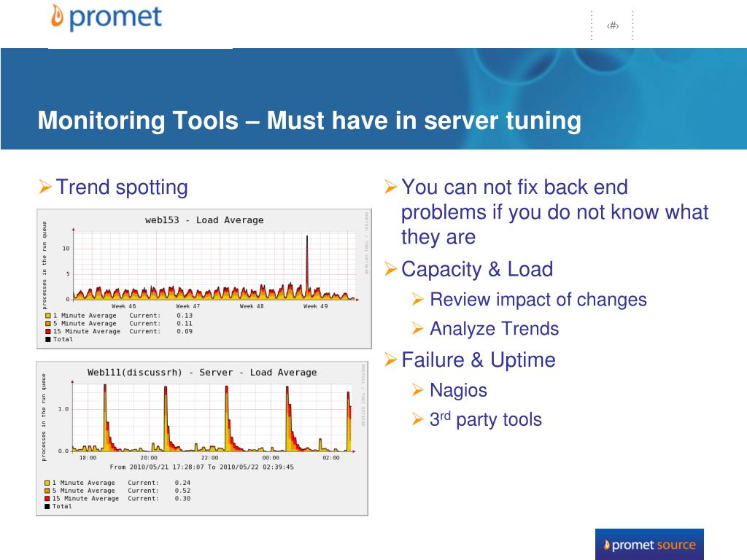The height and width of the screenshot is (560, 747).
Task: Click arrow bullet beside 3rd party tools
Action: pos(417,419)
